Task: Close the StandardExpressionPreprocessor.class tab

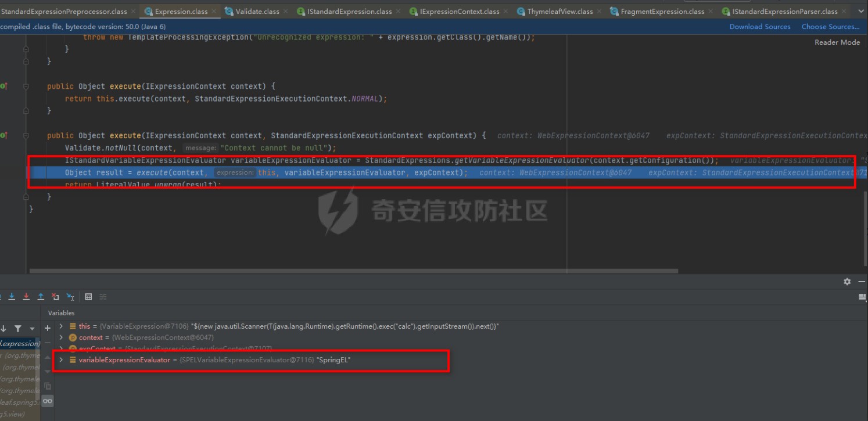Action: pyautogui.click(x=133, y=12)
